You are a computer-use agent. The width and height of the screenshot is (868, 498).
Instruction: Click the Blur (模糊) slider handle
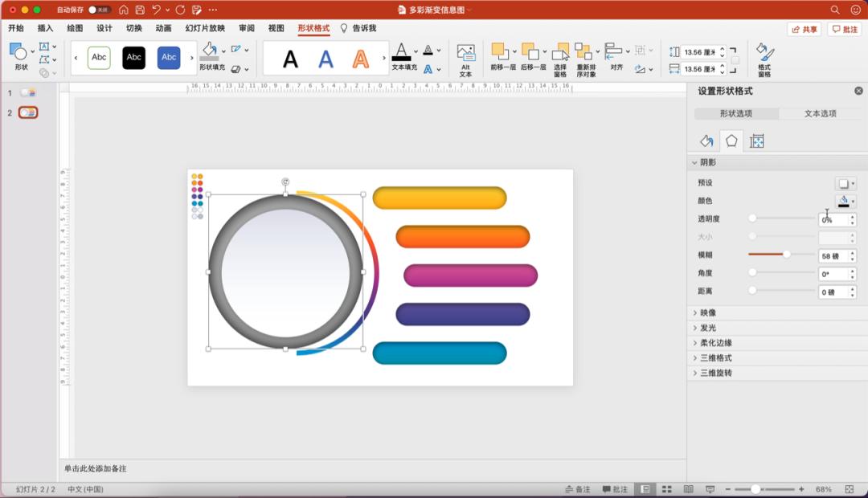pos(787,255)
